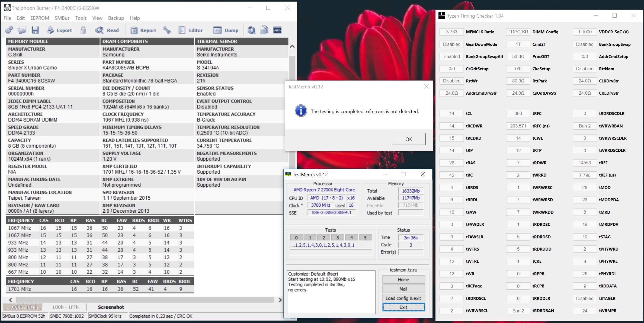The height and width of the screenshot is (323, 644).
Task: Switch to the 100h - 1FFh tab
Action: pos(65,307)
